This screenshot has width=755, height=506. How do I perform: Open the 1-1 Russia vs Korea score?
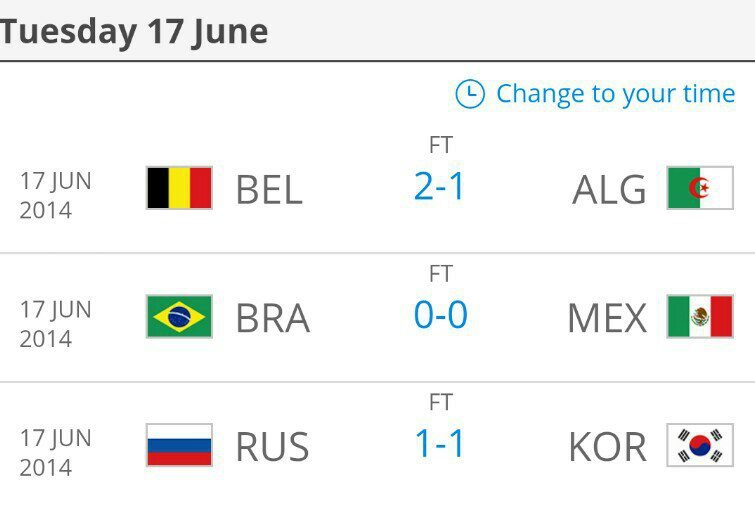[x=439, y=443]
